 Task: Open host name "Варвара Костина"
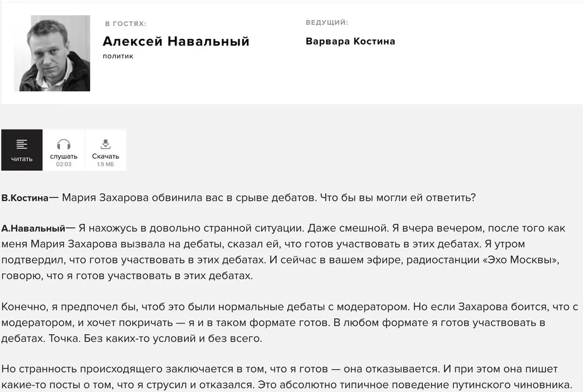pos(350,41)
